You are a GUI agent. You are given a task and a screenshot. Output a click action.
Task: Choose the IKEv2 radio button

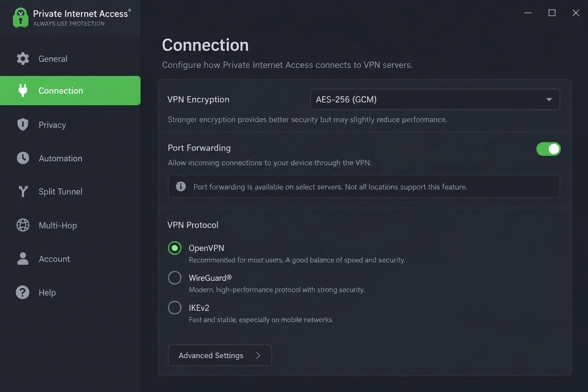[x=175, y=307]
